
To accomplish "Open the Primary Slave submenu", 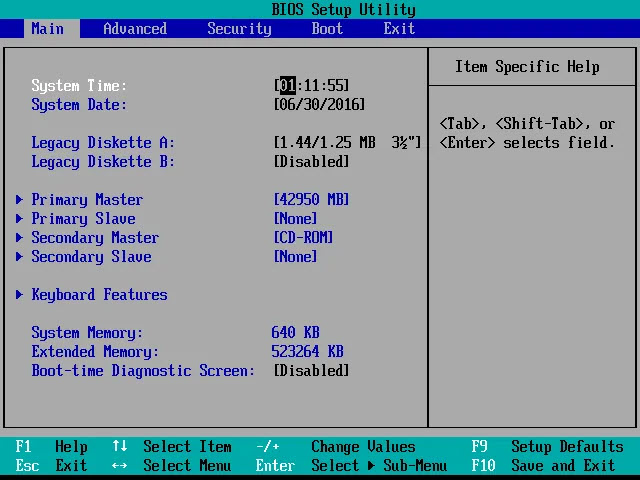I will [83, 218].
